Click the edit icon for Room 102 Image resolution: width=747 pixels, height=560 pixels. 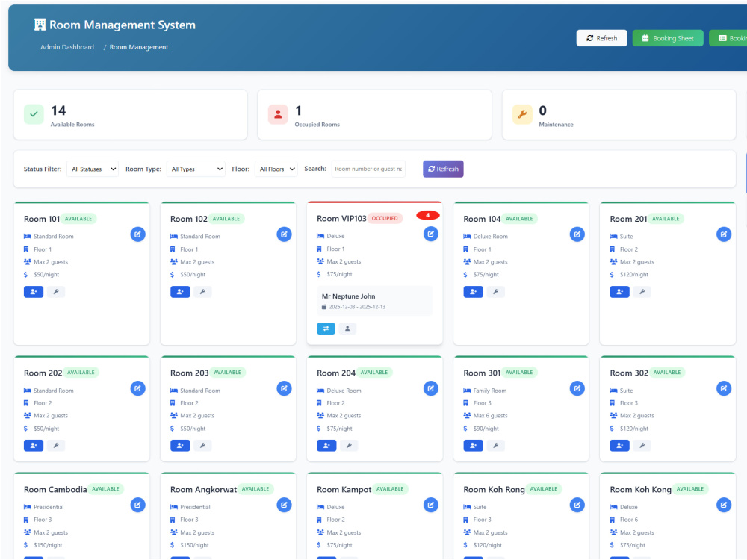click(x=284, y=234)
